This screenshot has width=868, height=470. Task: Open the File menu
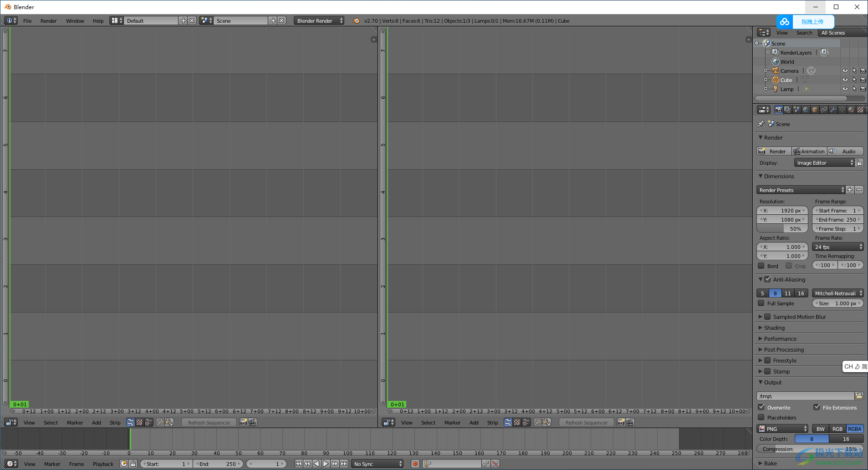(x=27, y=21)
